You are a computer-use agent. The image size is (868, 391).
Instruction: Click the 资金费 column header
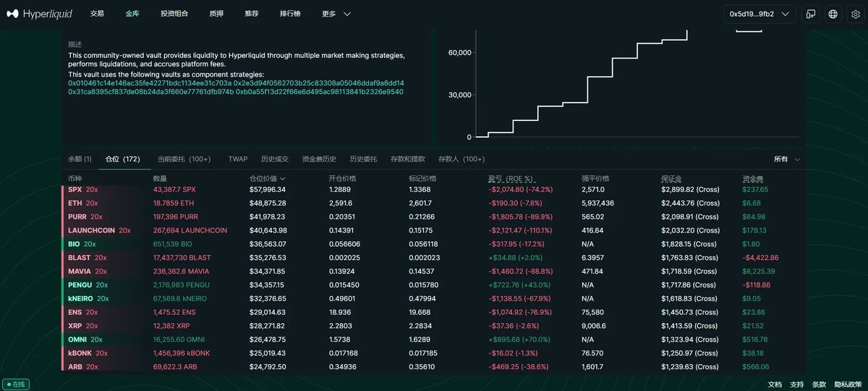point(753,178)
